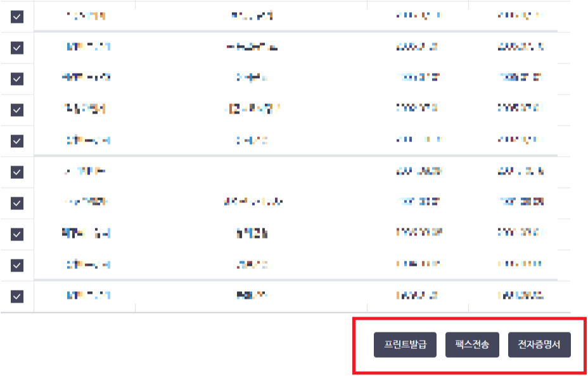Uncheck the sixth row's selection checkbox
Image resolution: width=588 pixels, height=387 pixels.
(x=17, y=170)
